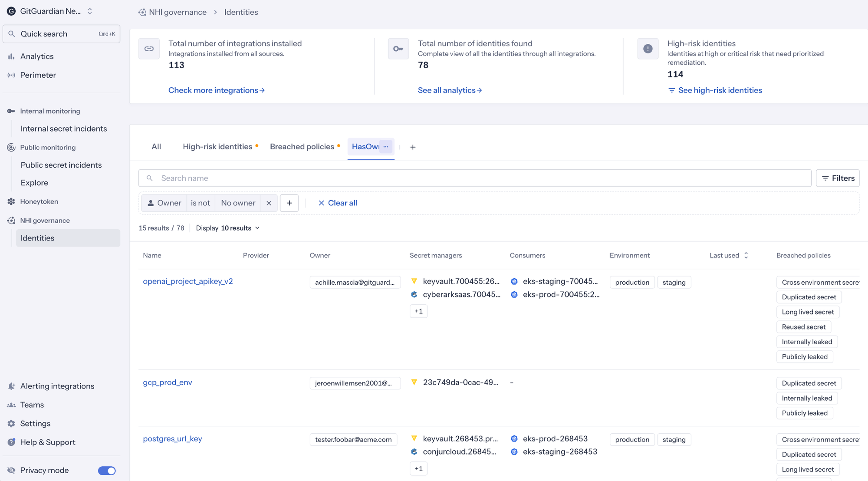
Task: Click the Alerting integrations bell icon
Action: pos(11,386)
